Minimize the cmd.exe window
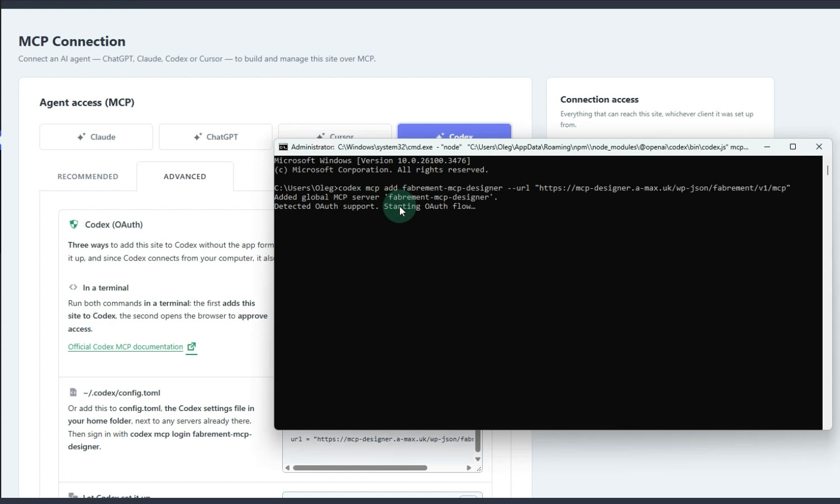Viewport: 840px width, 504px height. (x=767, y=147)
